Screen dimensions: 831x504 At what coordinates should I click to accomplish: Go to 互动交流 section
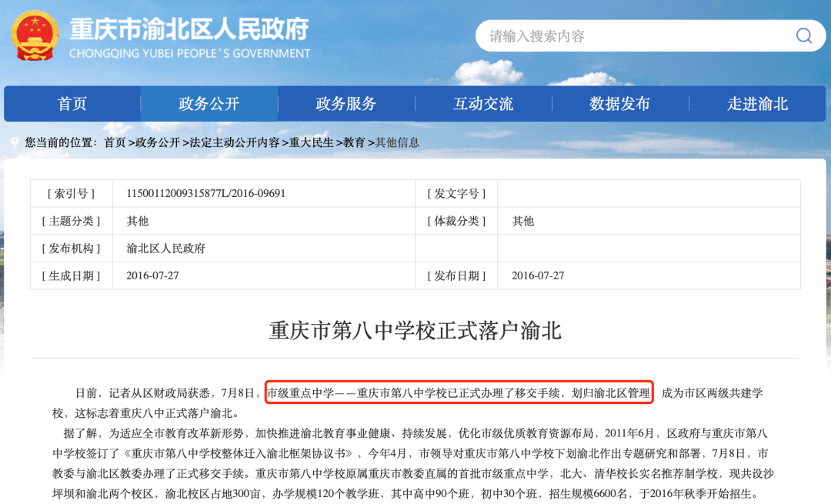tap(483, 104)
